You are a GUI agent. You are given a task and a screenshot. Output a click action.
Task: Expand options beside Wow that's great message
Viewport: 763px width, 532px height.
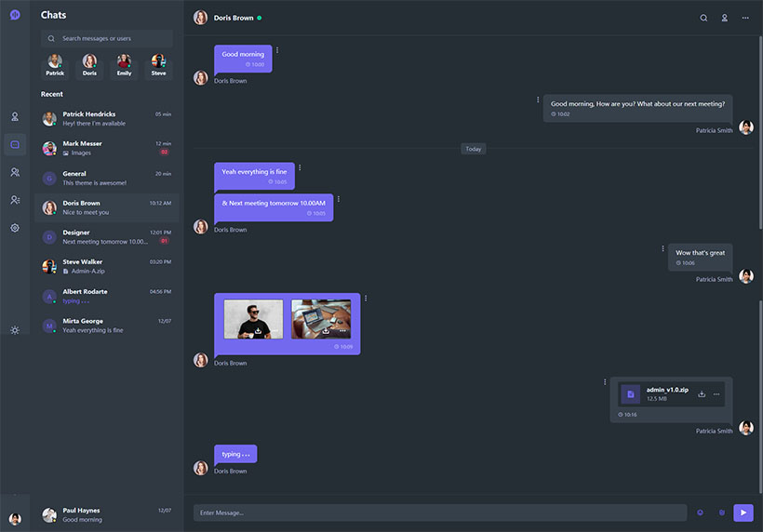(663, 248)
